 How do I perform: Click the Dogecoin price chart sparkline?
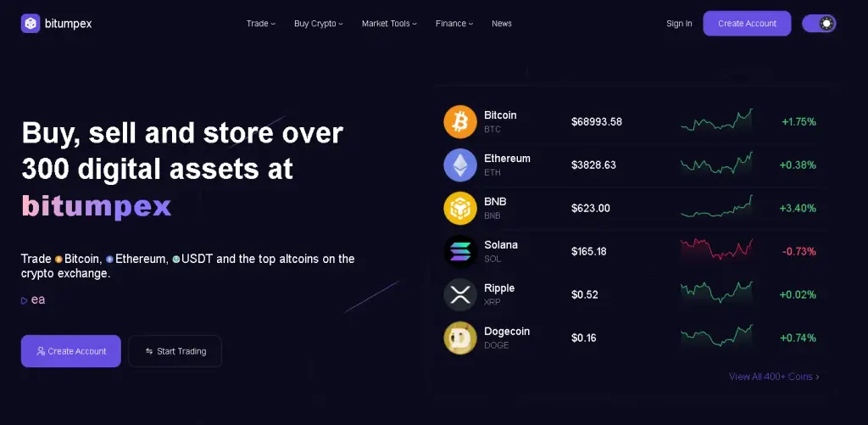pos(716,336)
